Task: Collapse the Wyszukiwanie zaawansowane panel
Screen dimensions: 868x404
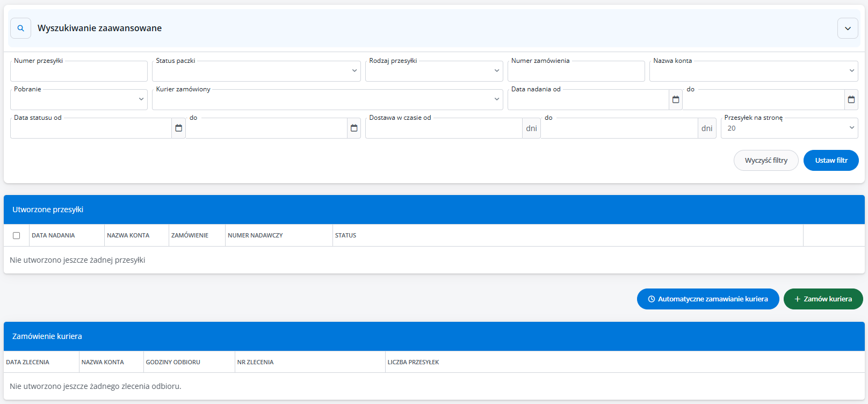Action: 848,28
